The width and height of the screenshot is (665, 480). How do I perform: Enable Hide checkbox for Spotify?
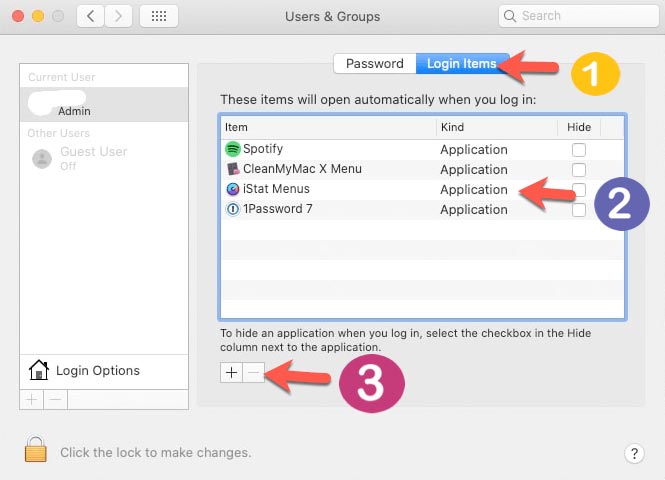(x=579, y=150)
